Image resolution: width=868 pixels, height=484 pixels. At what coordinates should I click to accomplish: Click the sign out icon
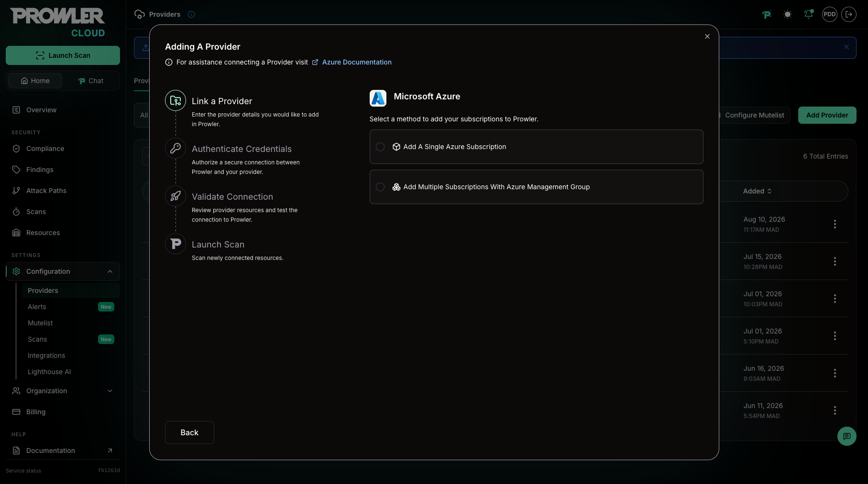849,14
